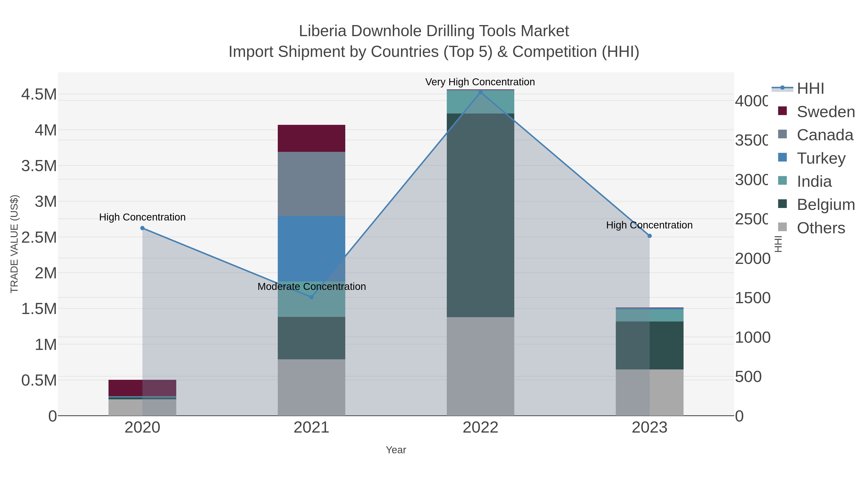This screenshot has height=488, width=868.
Task: Click the 2.5M y-axis tick label
Action: pos(39,237)
